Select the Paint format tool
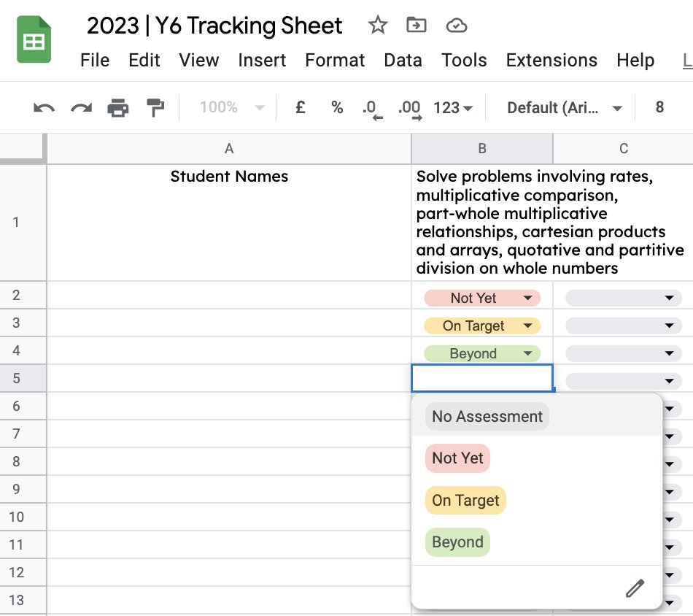 155,107
